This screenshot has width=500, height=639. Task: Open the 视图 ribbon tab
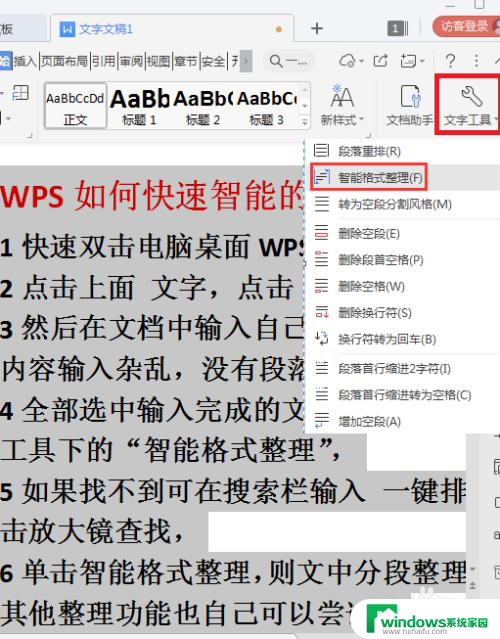click(x=159, y=61)
